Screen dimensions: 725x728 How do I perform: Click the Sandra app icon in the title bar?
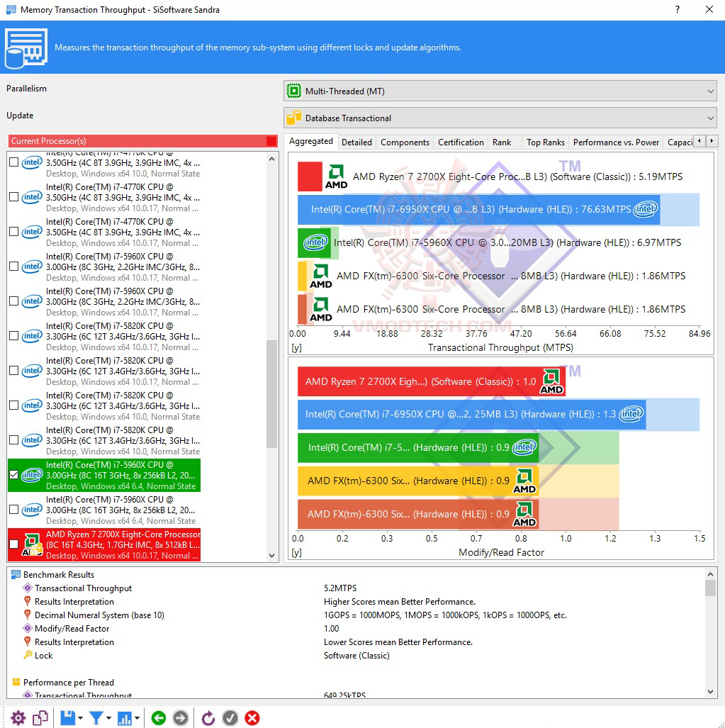click(x=11, y=9)
